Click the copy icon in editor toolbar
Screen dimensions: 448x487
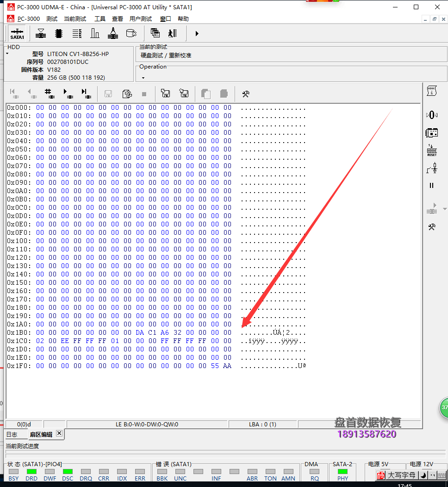206,94
